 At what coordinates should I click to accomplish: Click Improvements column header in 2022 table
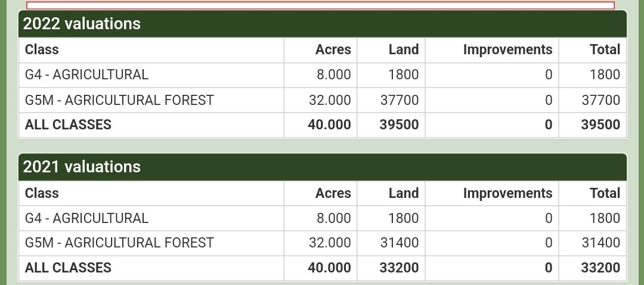pyautogui.click(x=507, y=49)
